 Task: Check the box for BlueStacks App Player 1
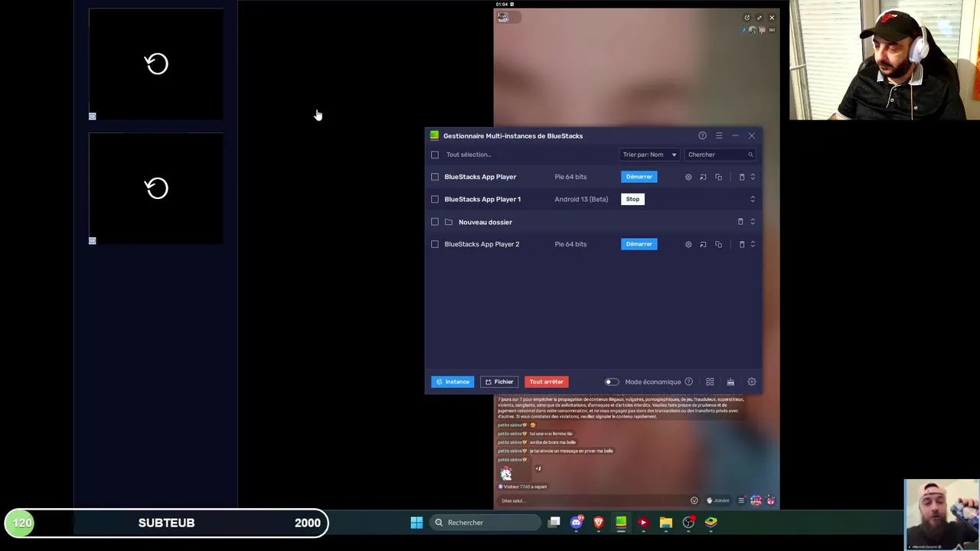(435, 199)
